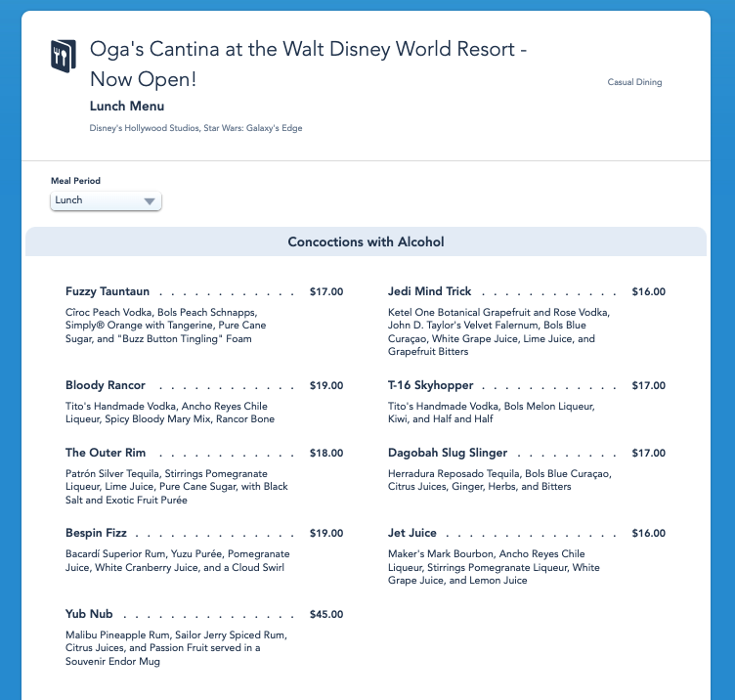Click the Yub Nub $45.00 price
This screenshot has width=735, height=700.
(326, 615)
